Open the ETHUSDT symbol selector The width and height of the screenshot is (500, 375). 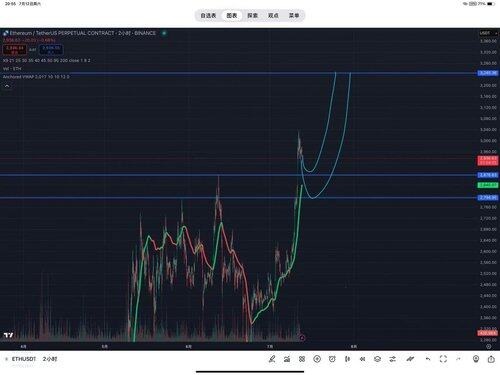tap(24, 359)
